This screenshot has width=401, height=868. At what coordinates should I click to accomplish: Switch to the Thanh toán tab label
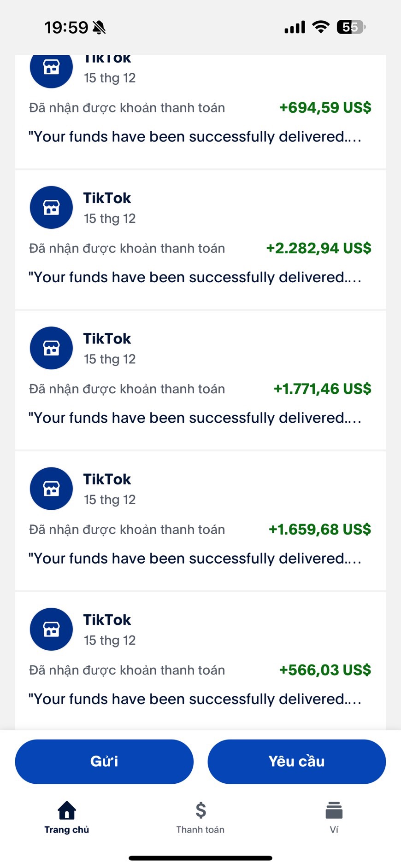[200, 830]
